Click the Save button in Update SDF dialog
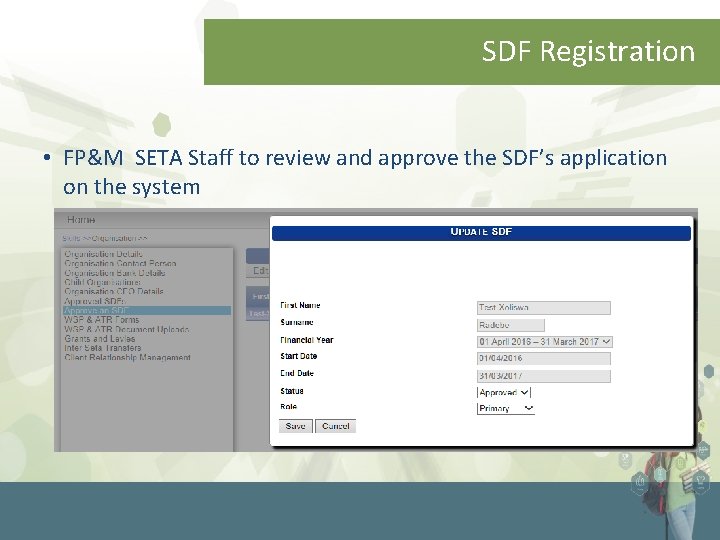Image resolution: width=720 pixels, height=540 pixels. tap(295, 426)
